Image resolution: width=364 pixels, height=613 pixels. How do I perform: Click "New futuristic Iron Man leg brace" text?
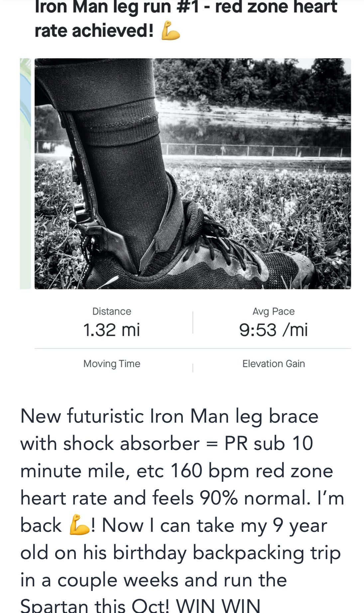169,416
